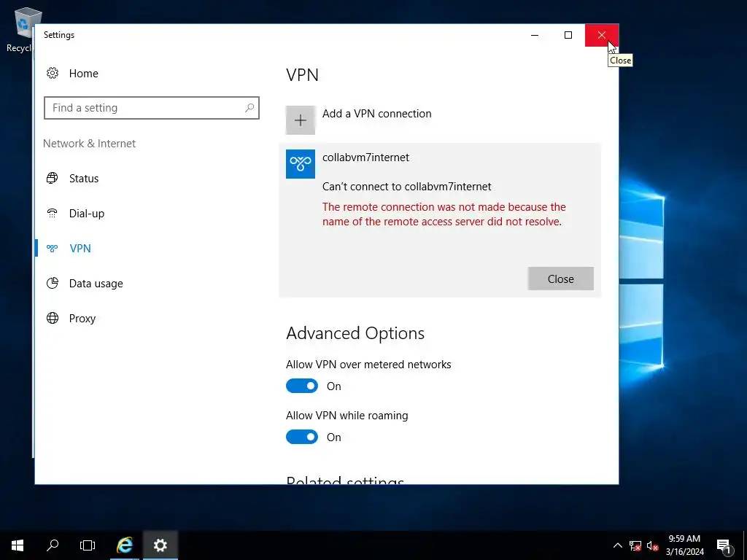Image resolution: width=747 pixels, height=560 pixels.
Task: Click the search magnifier in Find a setting
Action: point(249,108)
